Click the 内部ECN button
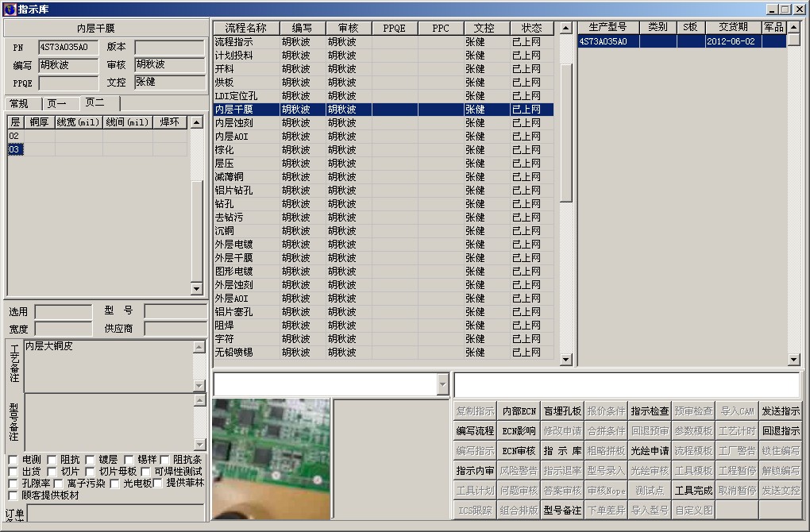Viewport: 810px width, 532px height. pos(519,411)
